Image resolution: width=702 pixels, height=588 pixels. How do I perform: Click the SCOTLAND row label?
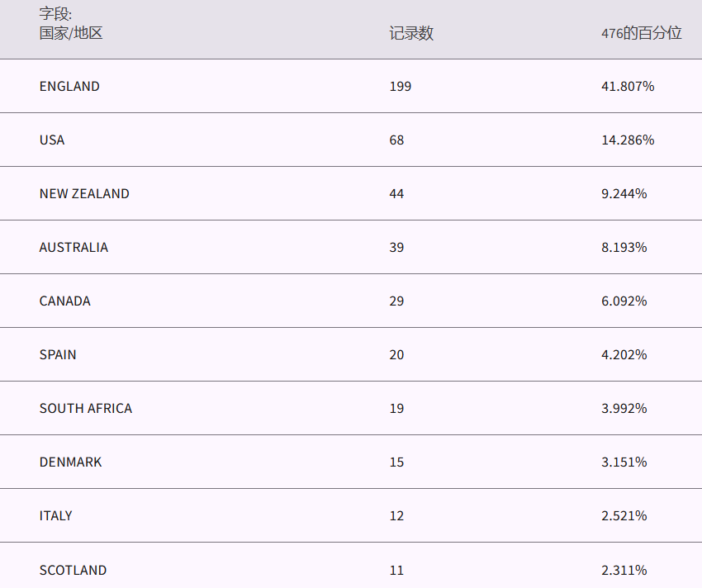pyautogui.click(x=73, y=570)
